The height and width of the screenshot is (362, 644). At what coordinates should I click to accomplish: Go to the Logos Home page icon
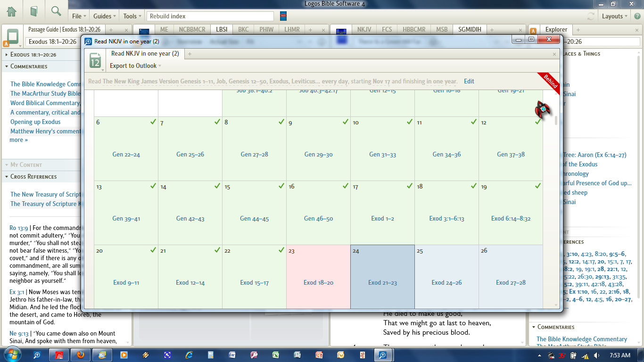[11, 11]
